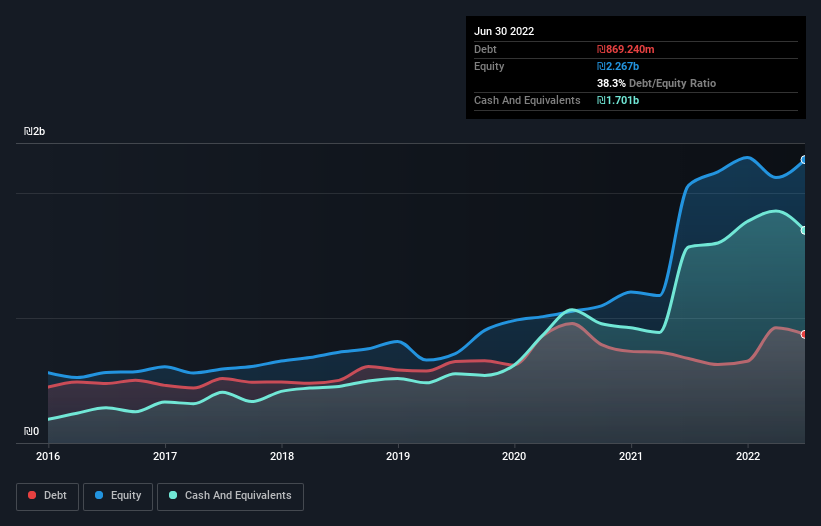The image size is (821, 526).
Task: Click the 2016 x-axis label
Action: pyautogui.click(x=48, y=456)
